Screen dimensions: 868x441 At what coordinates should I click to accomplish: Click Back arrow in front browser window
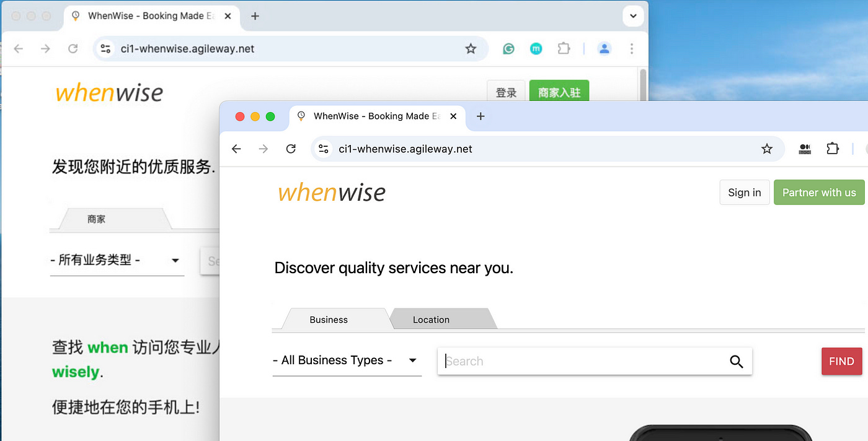(236, 149)
